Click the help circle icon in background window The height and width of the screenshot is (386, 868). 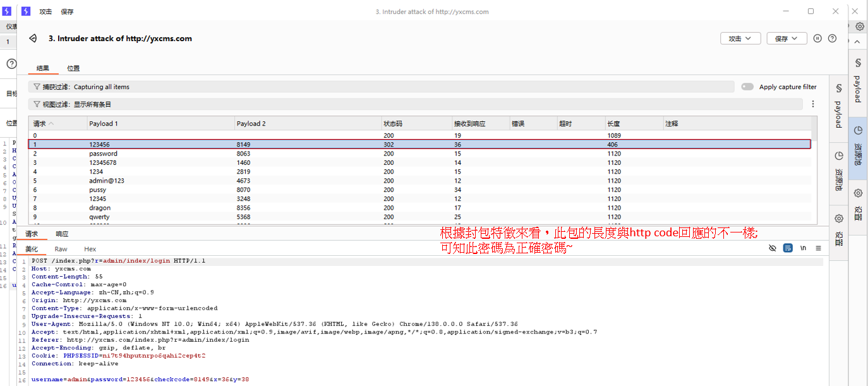11,64
